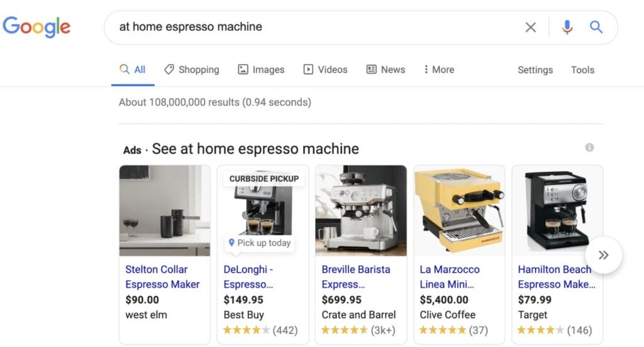Open Breville Barista Express link
Screen dimensions: 644x347
[x=356, y=276]
